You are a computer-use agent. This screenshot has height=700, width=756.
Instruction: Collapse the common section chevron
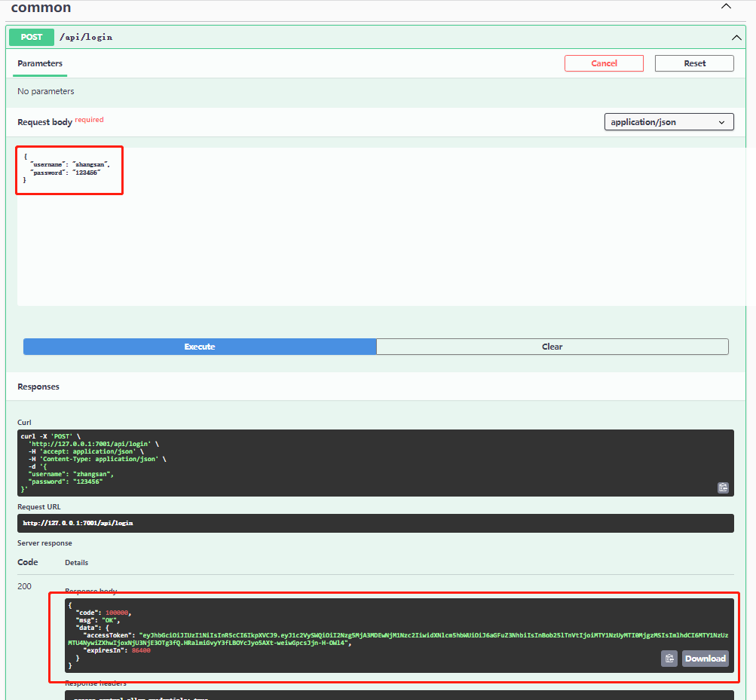[x=726, y=6]
